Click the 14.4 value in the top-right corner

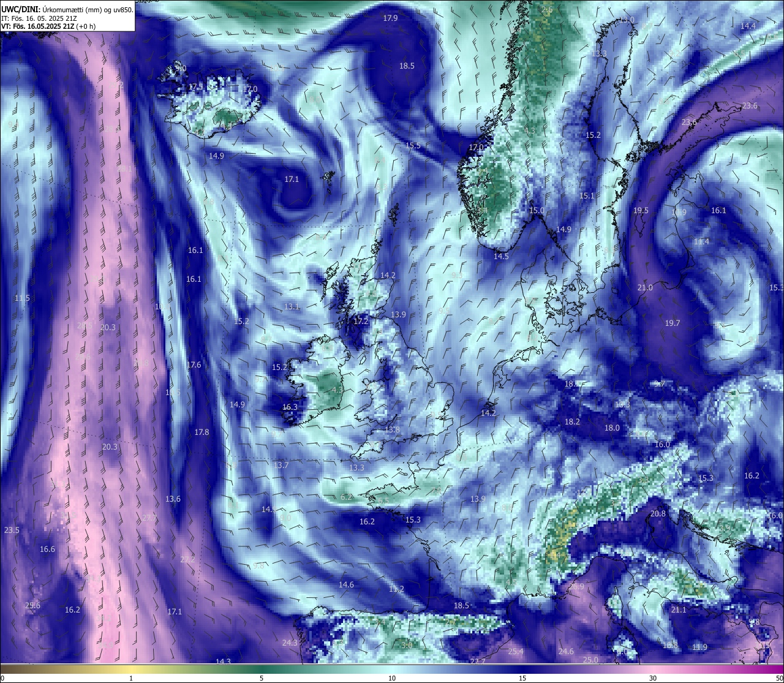pyautogui.click(x=748, y=26)
